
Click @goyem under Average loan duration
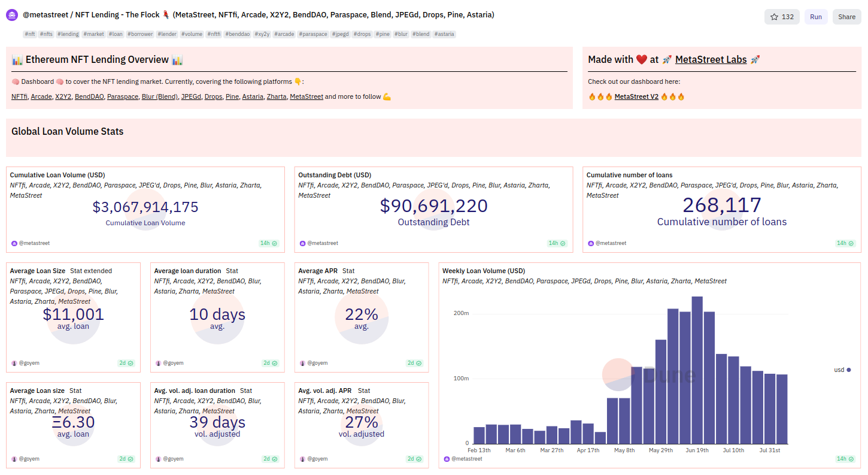point(173,363)
